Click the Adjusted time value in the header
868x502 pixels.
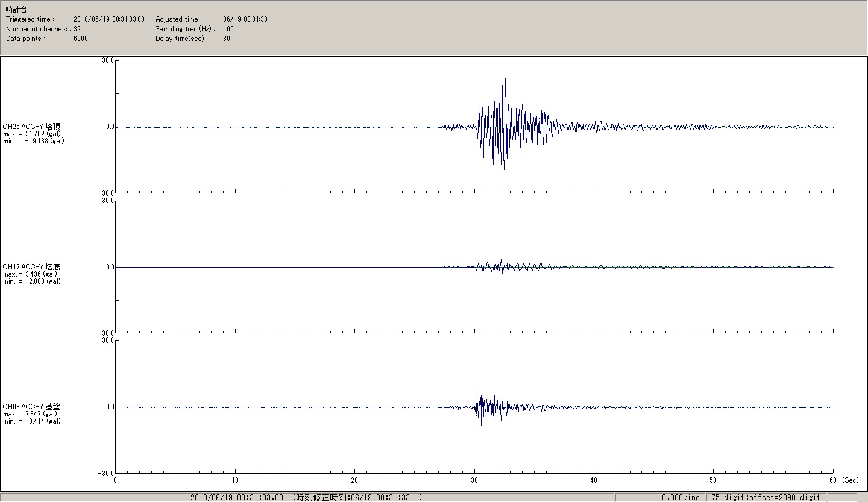coord(245,19)
